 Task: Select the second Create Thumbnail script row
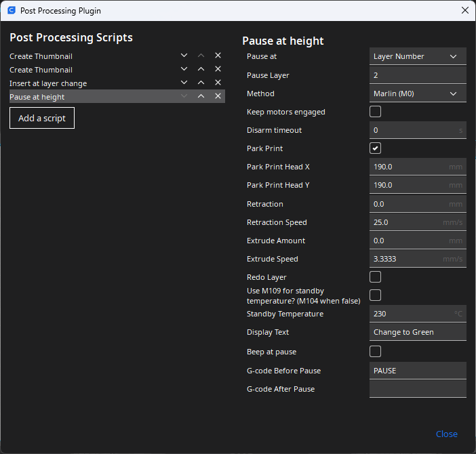117,70
